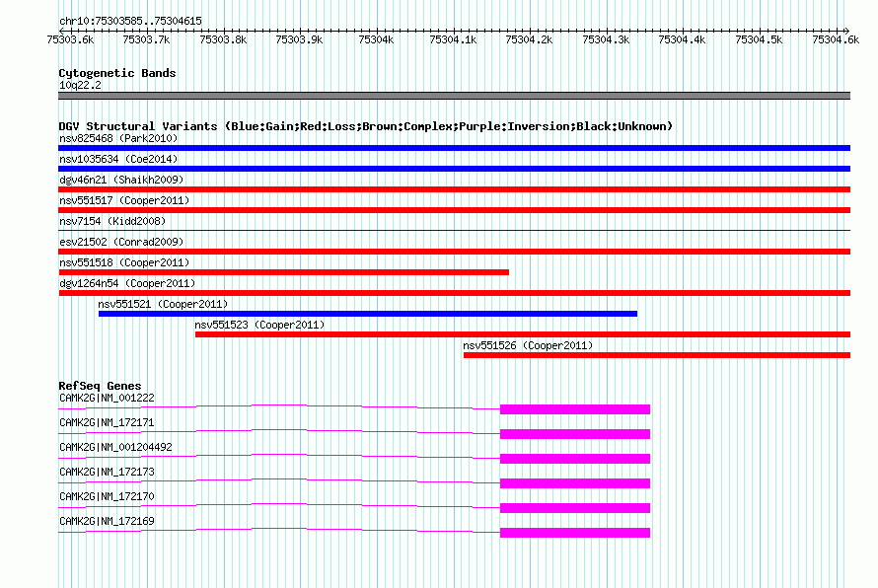
Task: Click the 75304.6k ruler tick label
Action: (x=836, y=39)
